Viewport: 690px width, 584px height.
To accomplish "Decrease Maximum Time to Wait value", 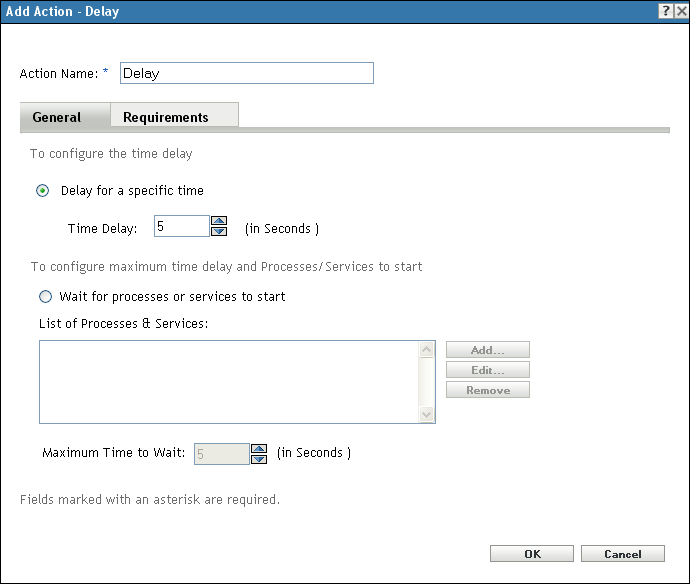I will click(259, 459).
